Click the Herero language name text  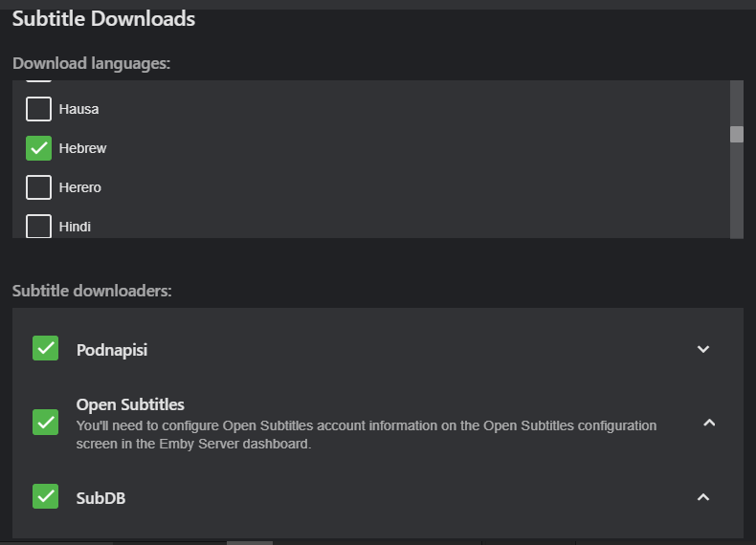tap(79, 187)
